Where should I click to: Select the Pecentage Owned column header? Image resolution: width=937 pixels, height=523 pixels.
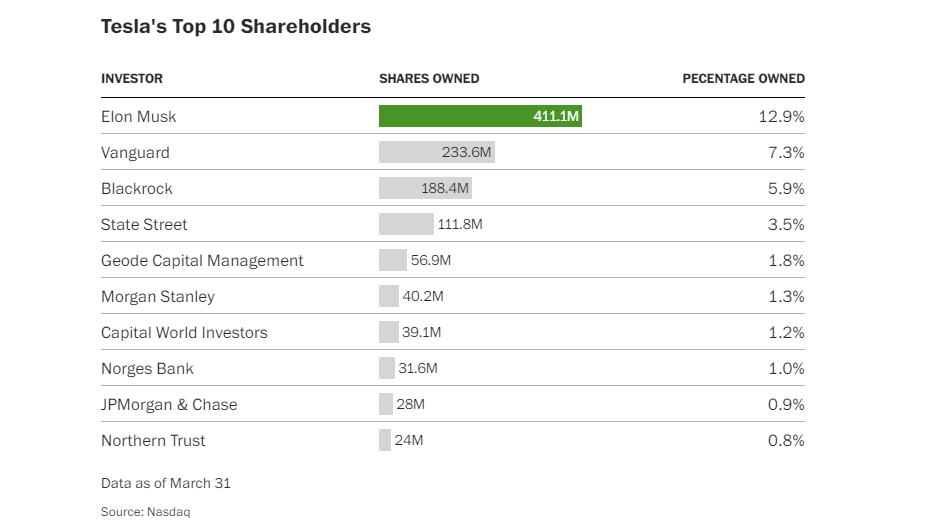pos(743,78)
